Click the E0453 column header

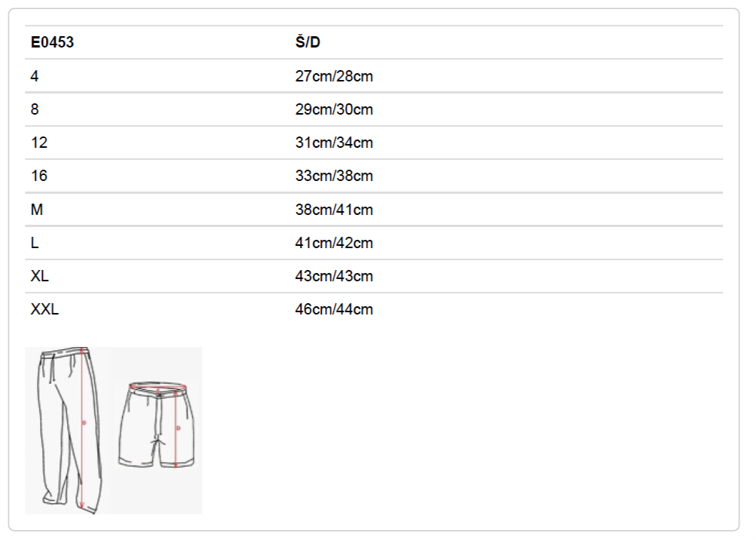pos(52,42)
